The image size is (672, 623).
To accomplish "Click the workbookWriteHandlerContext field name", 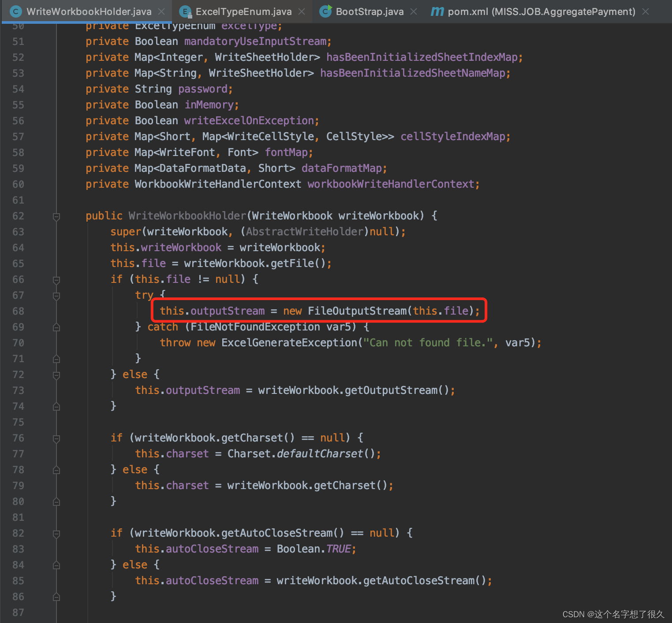I will [391, 184].
